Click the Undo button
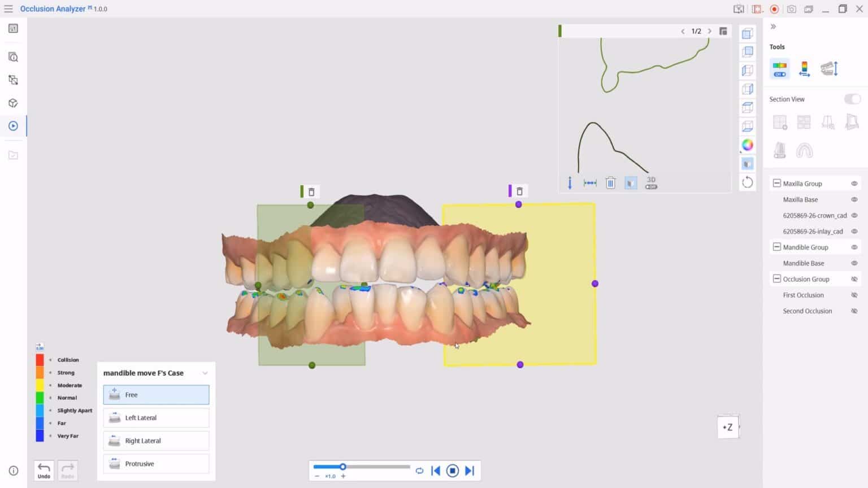Screen dimensions: 868x488 [x=44, y=469]
